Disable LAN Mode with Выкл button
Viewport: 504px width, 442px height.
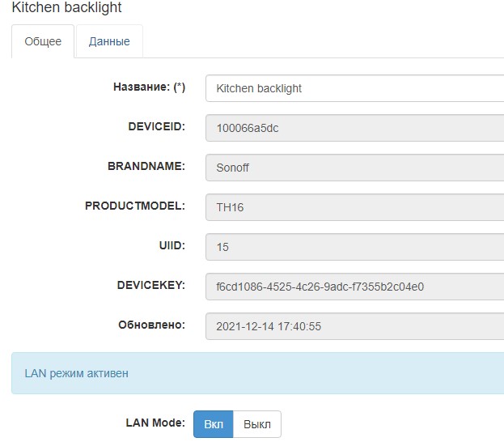[257, 424]
